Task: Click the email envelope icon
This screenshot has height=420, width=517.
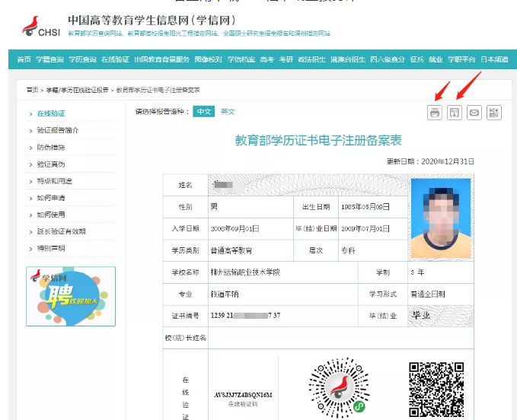Action: coord(474,113)
